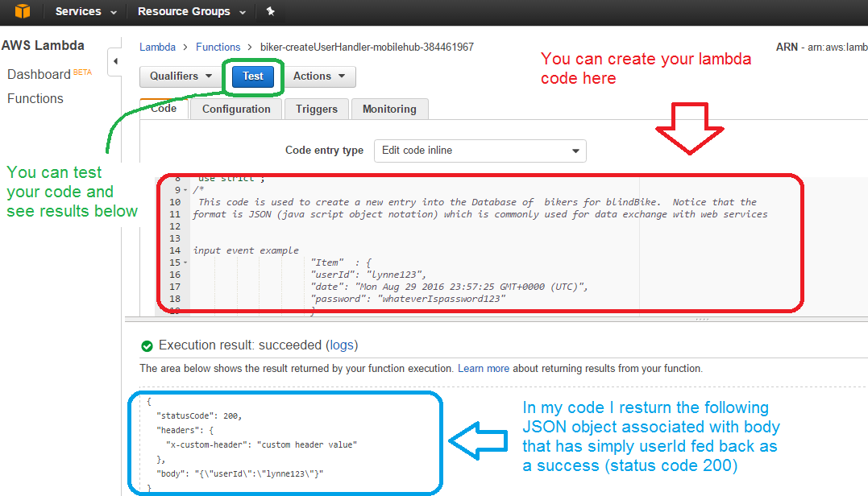
Task: Click the editor pane resize handle
Action: click(702, 319)
